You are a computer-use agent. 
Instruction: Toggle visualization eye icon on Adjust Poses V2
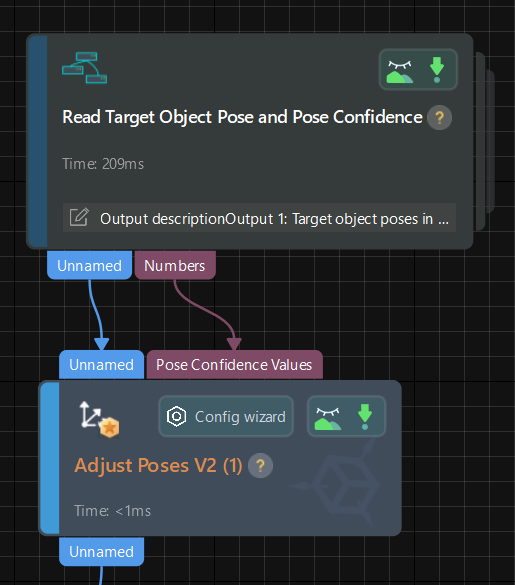[x=328, y=418]
